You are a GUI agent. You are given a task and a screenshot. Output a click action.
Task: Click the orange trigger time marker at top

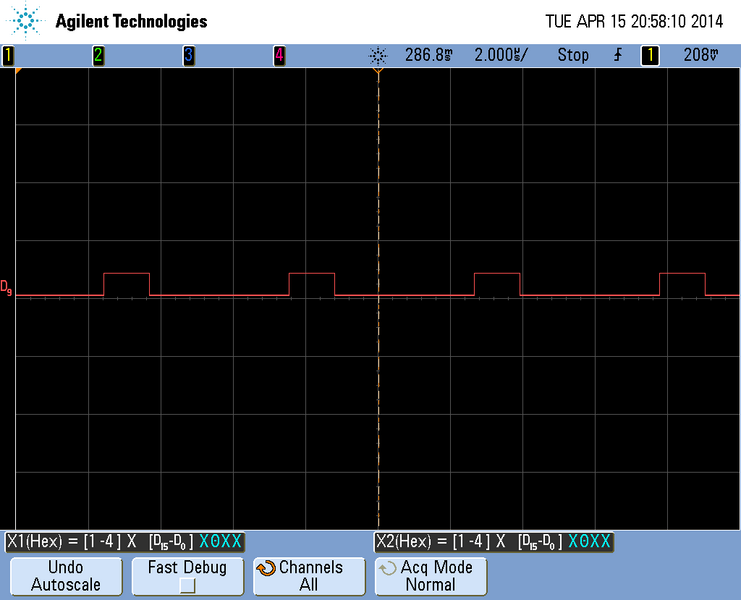click(378, 73)
